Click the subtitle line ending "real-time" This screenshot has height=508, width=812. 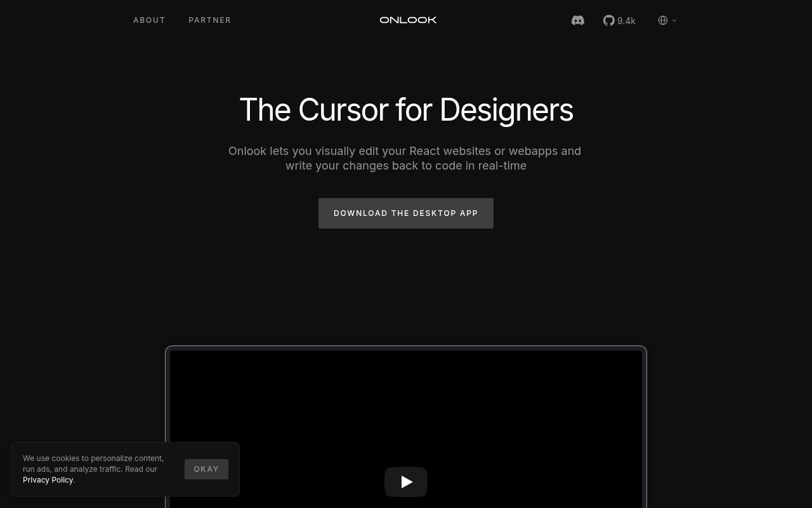pos(406,166)
